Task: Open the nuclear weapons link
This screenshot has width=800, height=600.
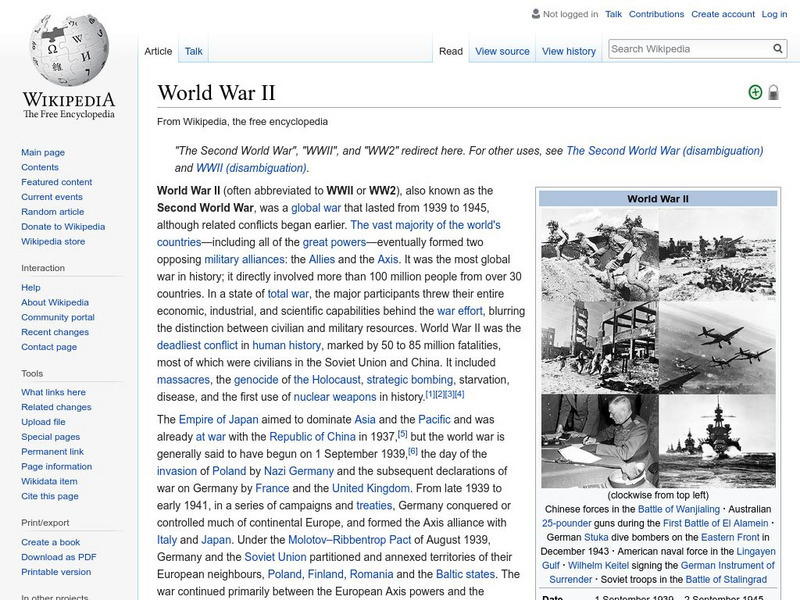Action: coord(335,397)
